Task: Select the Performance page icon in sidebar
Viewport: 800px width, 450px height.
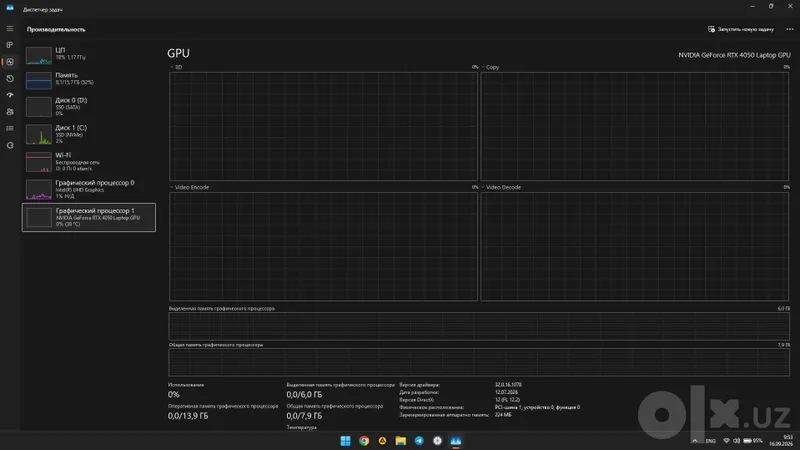Action: point(10,62)
